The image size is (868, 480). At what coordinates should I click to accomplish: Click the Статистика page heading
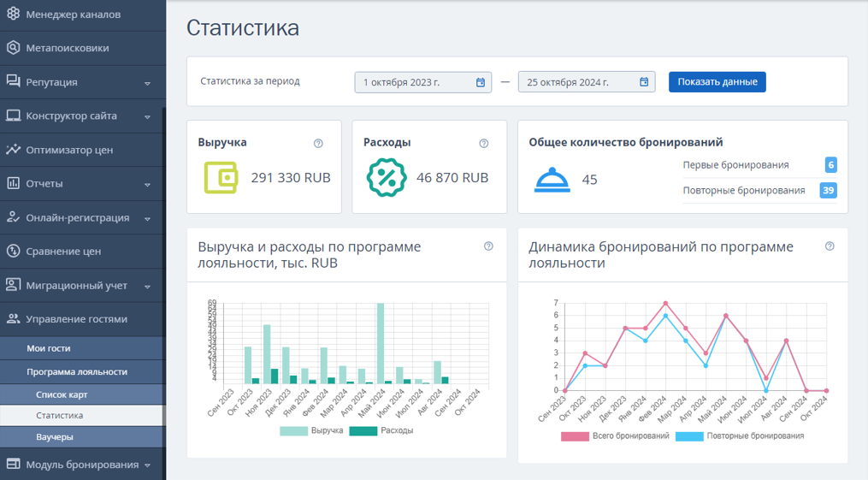pyautogui.click(x=243, y=27)
